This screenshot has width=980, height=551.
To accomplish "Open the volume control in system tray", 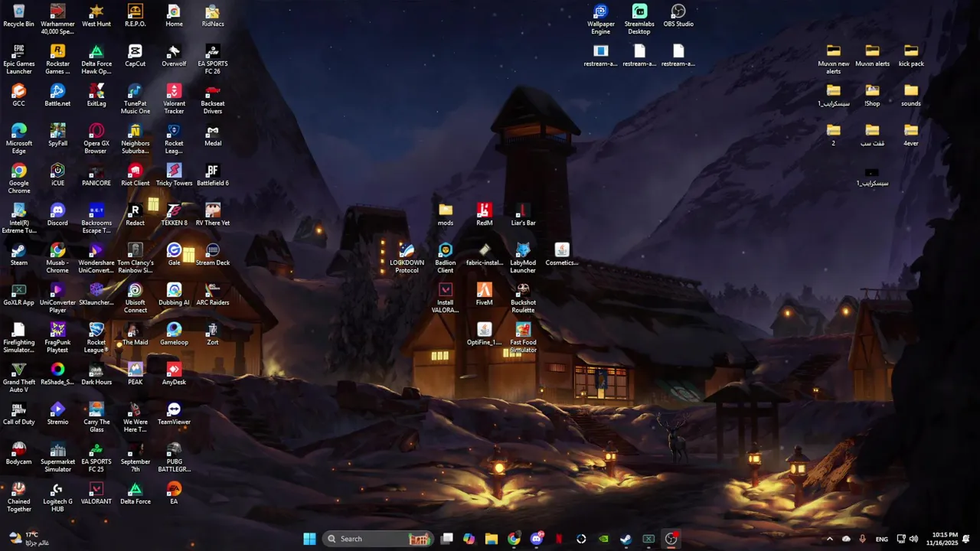I will pyautogui.click(x=914, y=539).
